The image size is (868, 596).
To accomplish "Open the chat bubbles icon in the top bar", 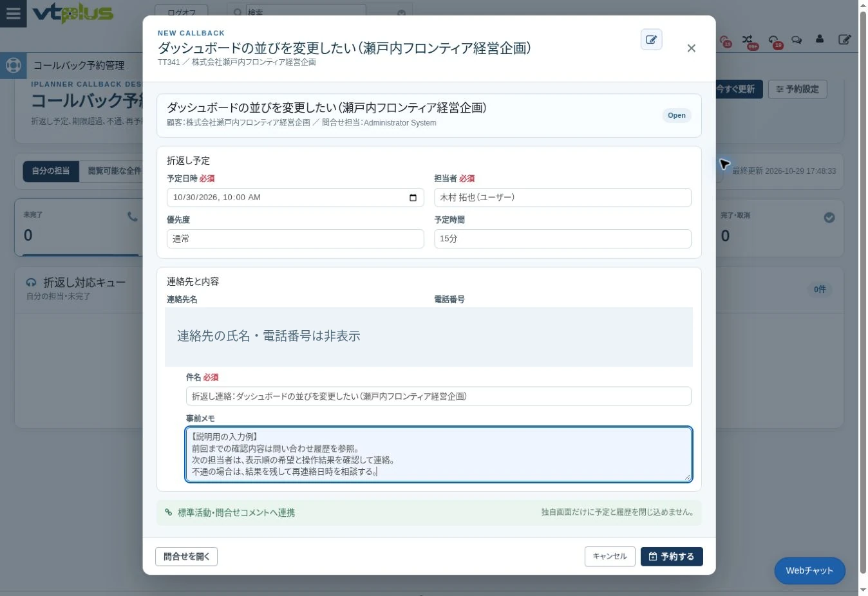I will pos(797,40).
